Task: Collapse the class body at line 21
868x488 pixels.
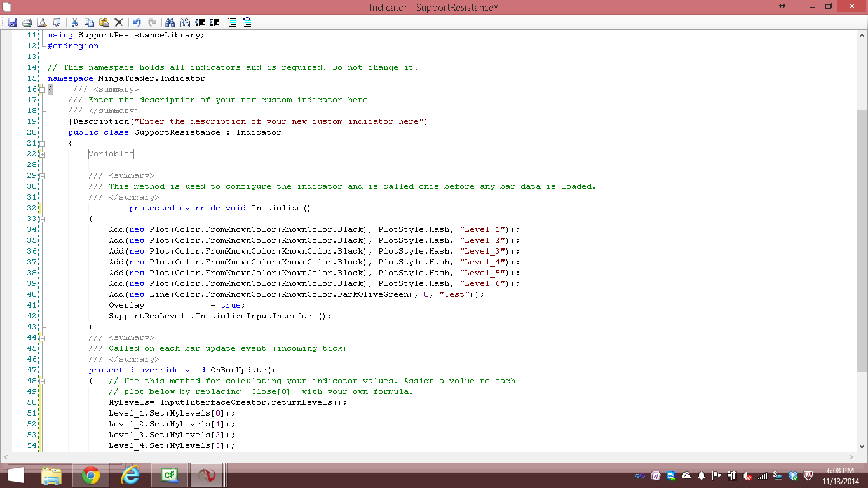Action: coord(42,144)
